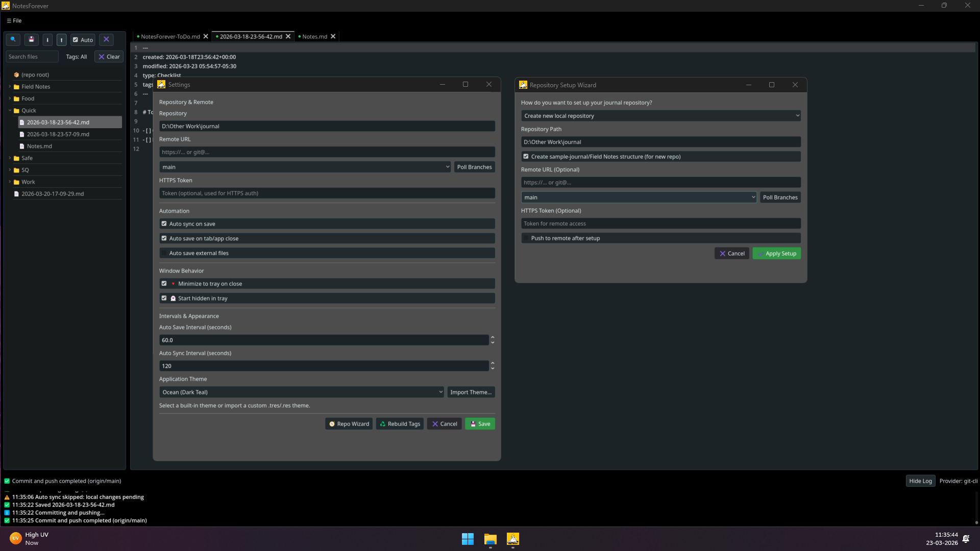Open the Application Theme dropdown
The width and height of the screenshot is (980, 551).
pos(302,392)
